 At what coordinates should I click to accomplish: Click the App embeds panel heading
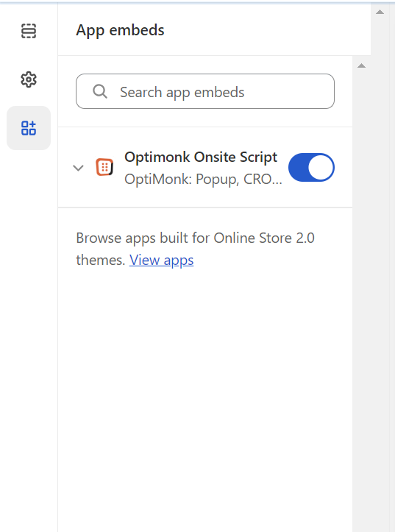(120, 30)
